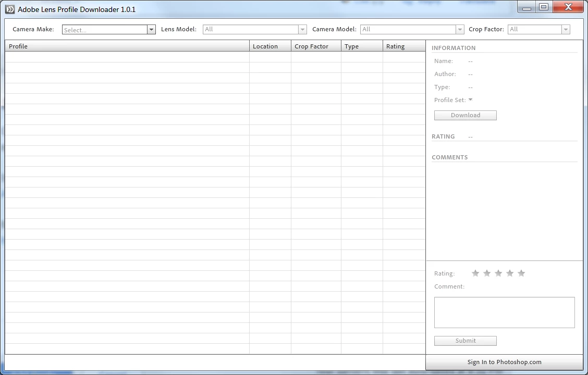Minimize the Lens Profile Downloader window
Screen dimensions: 588x375
pyautogui.click(x=526, y=7)
